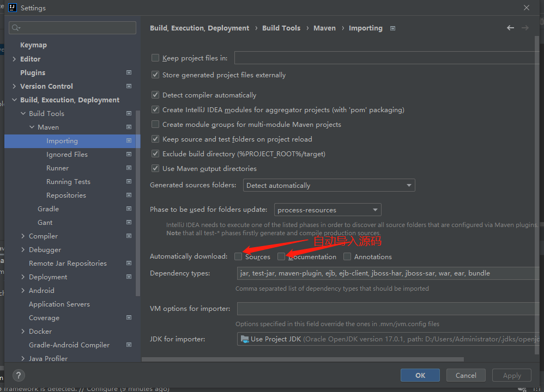This screenshot has width=544, height=392.
Task: Select Ignored Files under Maven
Action: click(67, 154)
